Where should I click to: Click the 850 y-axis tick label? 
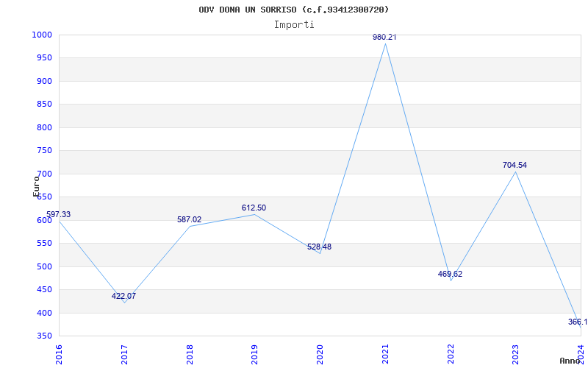[44, 105]
